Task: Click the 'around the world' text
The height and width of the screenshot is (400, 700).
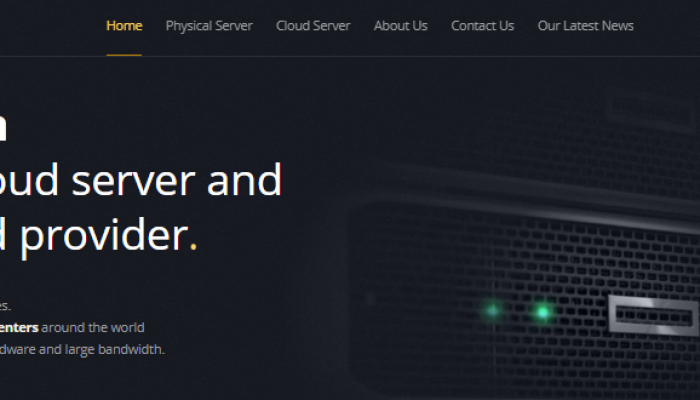Action: tap(93, 328)
